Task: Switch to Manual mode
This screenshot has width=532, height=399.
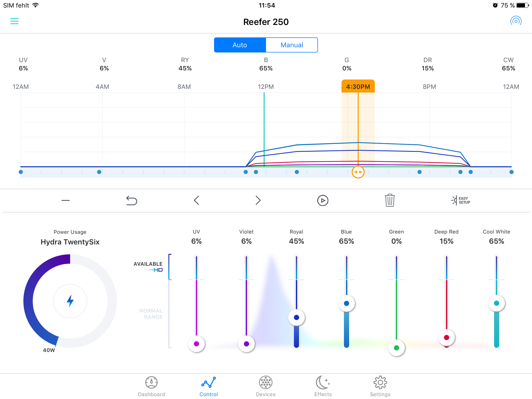Action: pyautogui.click(x=291, y=45)
